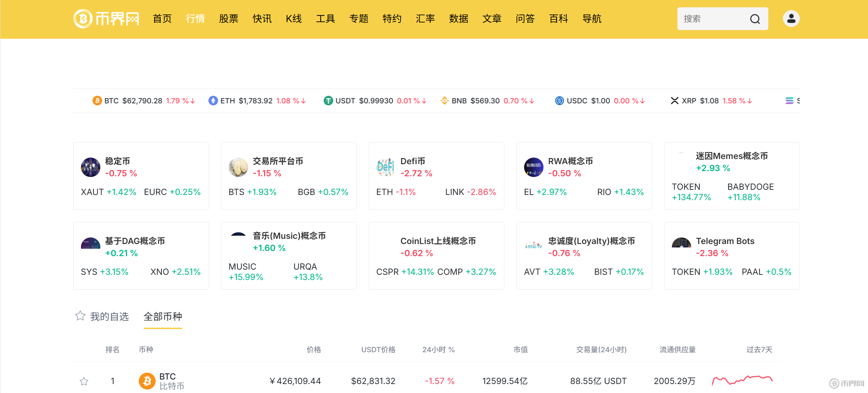Screen dimensions: 868x393
Task: Go to the 文章 nav link
Action: tap(492, 19)
